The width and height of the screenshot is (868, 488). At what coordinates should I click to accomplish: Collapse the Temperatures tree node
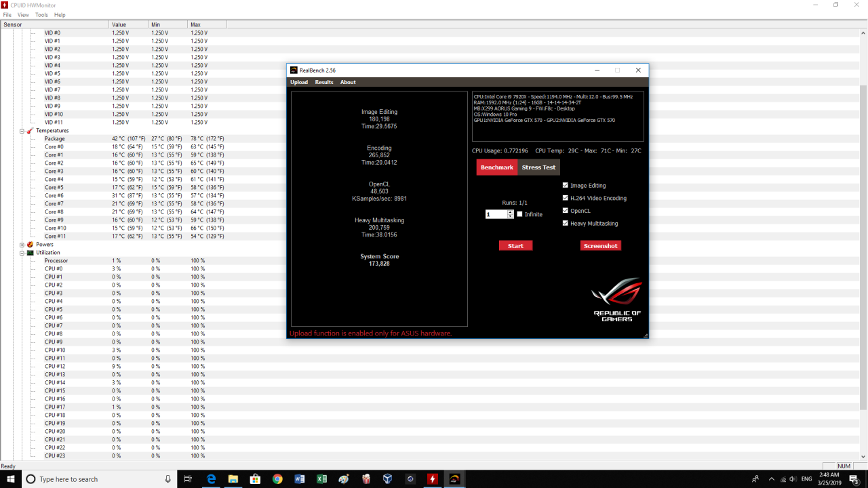(22, 131)
